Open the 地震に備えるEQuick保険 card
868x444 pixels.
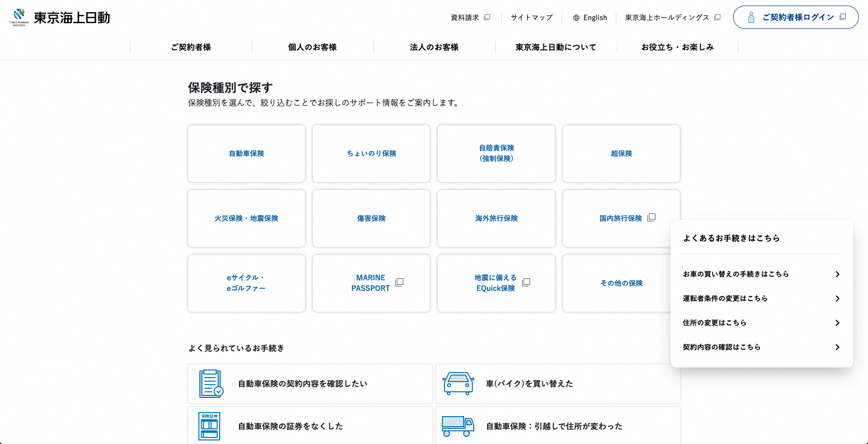click(497, 283)
